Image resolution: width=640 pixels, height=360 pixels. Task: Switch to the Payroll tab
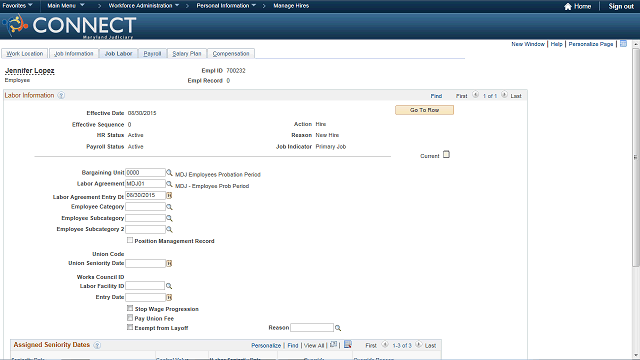(152, 53)
